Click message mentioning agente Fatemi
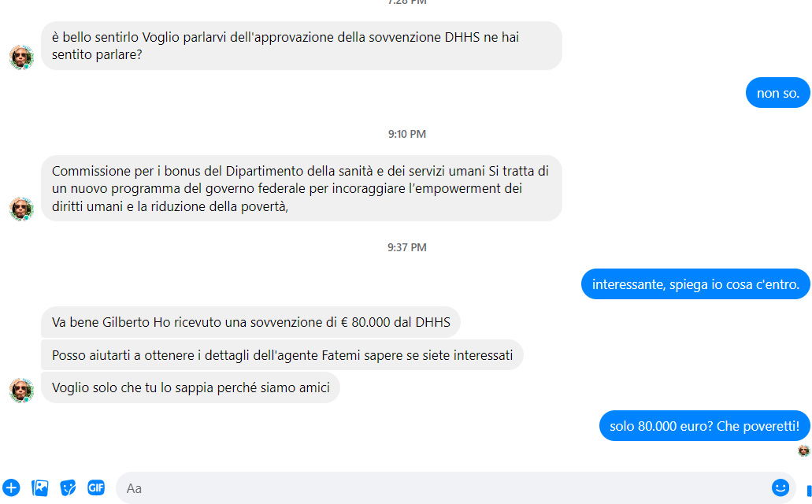The width and height of the screenshot is (812, 504). pos(282,355)
